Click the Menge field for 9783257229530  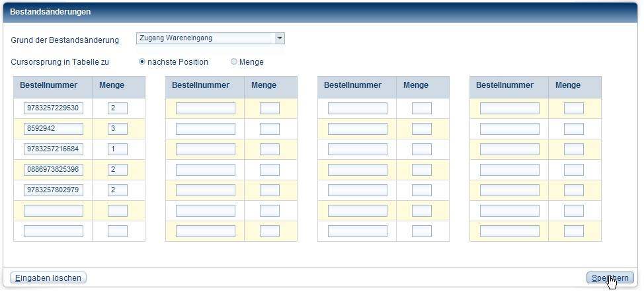point(118,108)
